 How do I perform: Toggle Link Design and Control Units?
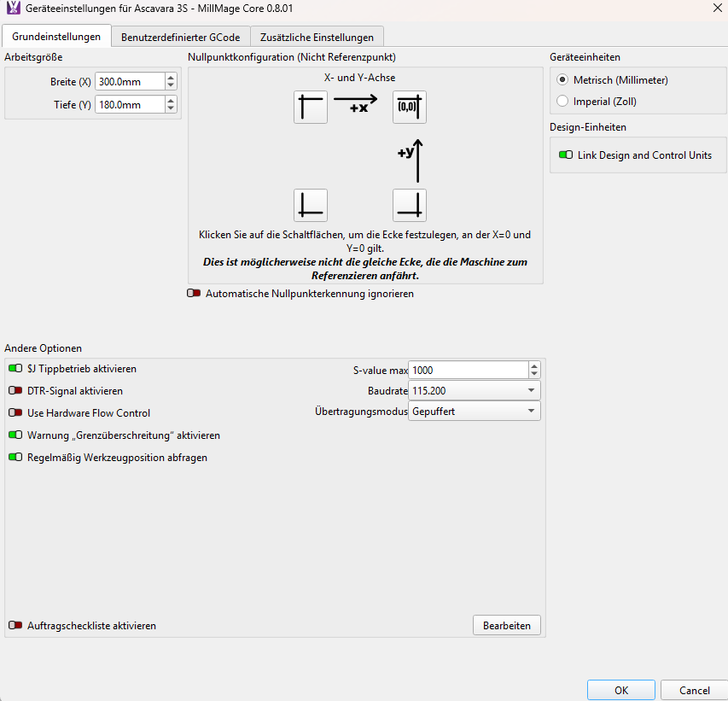coord(565,155)
